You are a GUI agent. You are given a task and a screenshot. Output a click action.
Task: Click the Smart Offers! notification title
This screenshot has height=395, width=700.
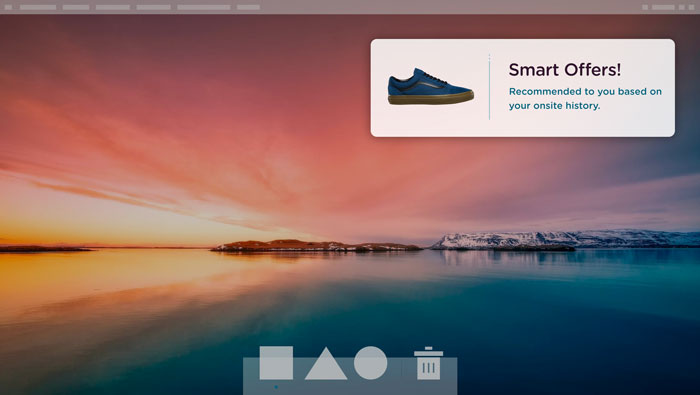tap(565, 70)
